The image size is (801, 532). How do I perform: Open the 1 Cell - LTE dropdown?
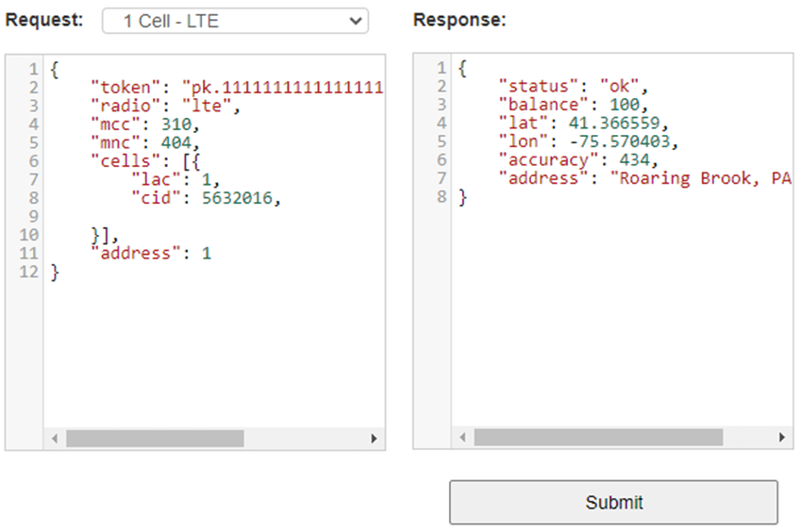(235, 21)
